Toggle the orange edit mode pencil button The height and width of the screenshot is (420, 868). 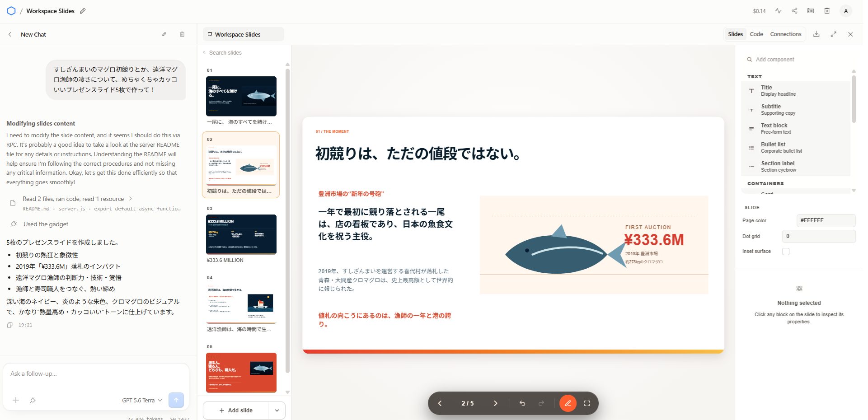click(x=568, y=403)
